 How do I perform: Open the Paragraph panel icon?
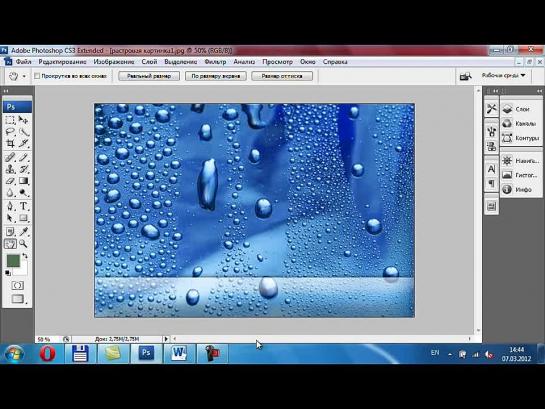[491, 183]
